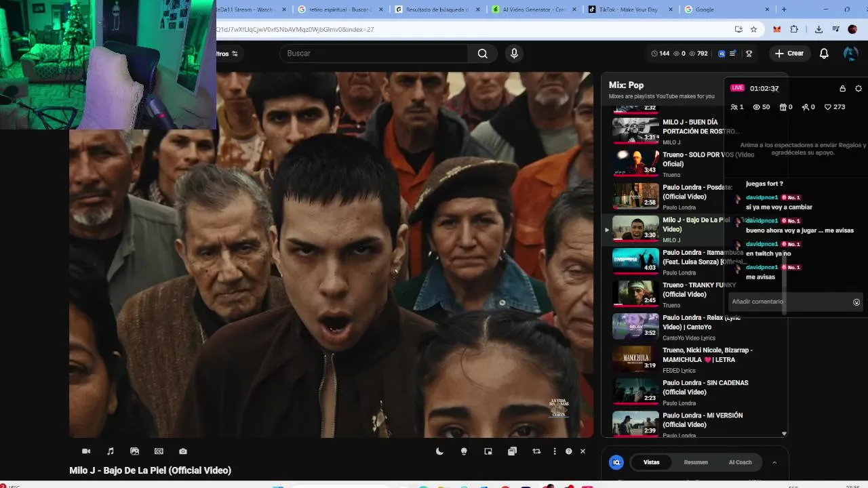Viewport: 868px width, 488px height.
Task: Toggle the CC captions icon below the player
Action: (x=159, y=451)
